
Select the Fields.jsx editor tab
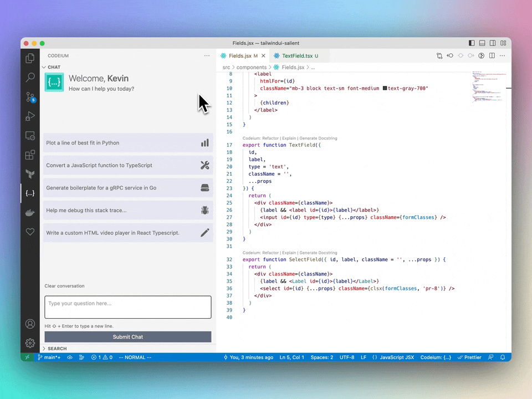(239, 56)
